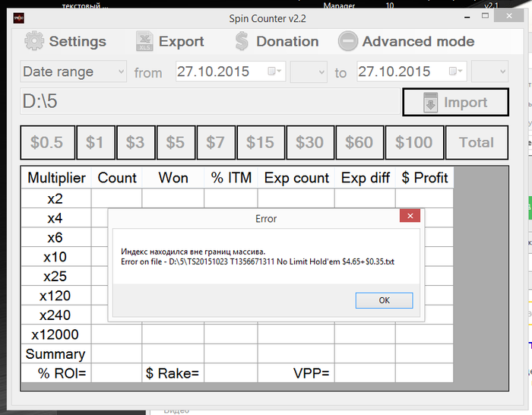Close the Error dialog with red X
532x415 pixels.
pos(410,216)
